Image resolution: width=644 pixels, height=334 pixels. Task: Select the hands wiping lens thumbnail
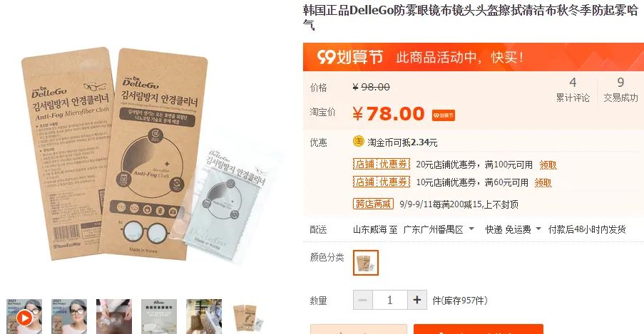pos(114,316)
